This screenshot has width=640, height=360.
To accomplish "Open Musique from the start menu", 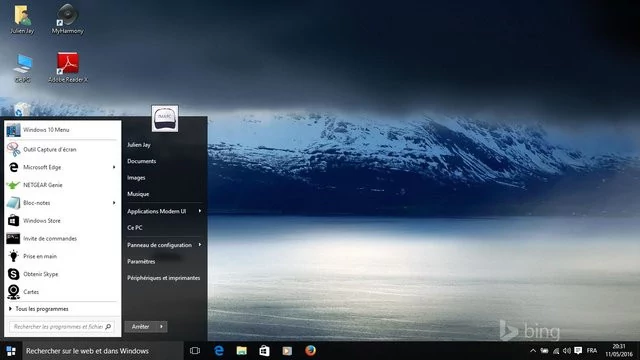I will click(138, 194).
